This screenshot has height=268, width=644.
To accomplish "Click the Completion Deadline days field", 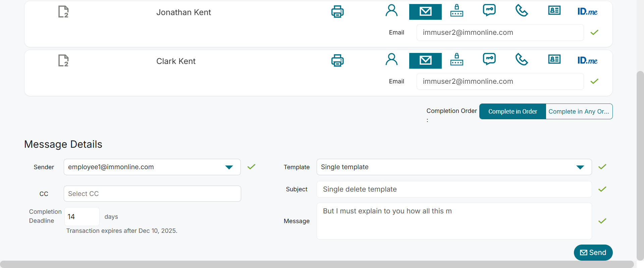I will coord(82,216).
